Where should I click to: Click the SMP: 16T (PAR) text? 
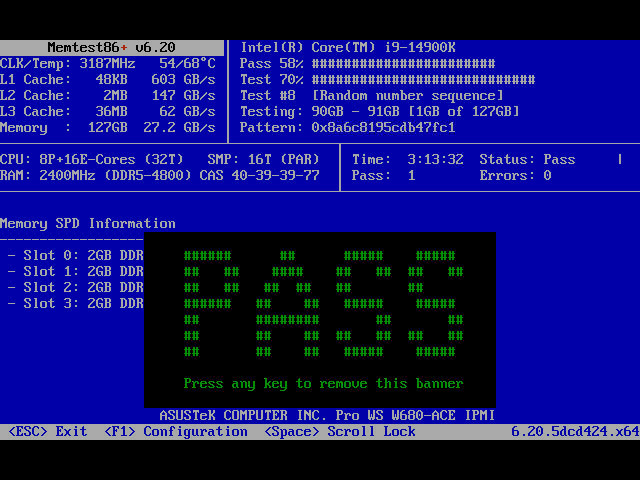click(263, 159)
